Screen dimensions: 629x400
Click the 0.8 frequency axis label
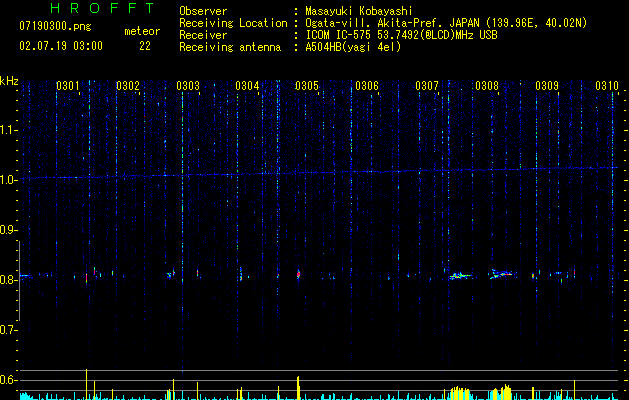tap(8, 280)
